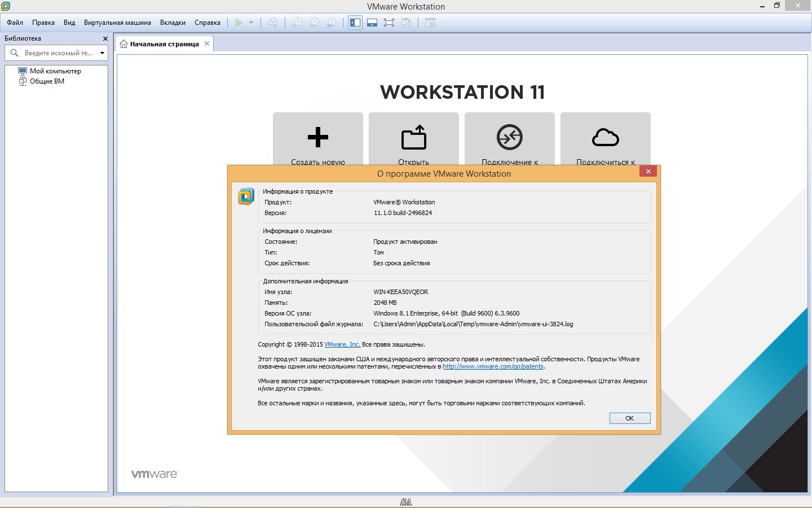Click the host name WIN-KEEA50VQEOR
The height and width of the screenshot is (508, 812).
tap(400, 292)
